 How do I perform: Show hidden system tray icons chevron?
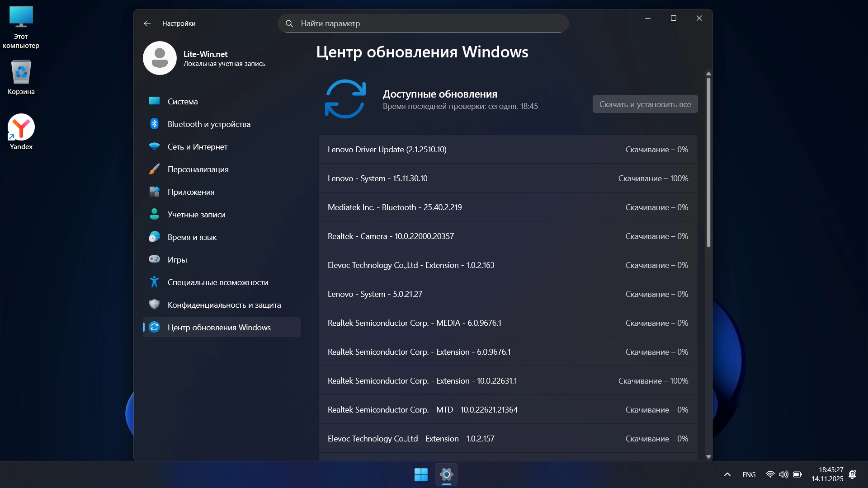click(x=727, y=474)
